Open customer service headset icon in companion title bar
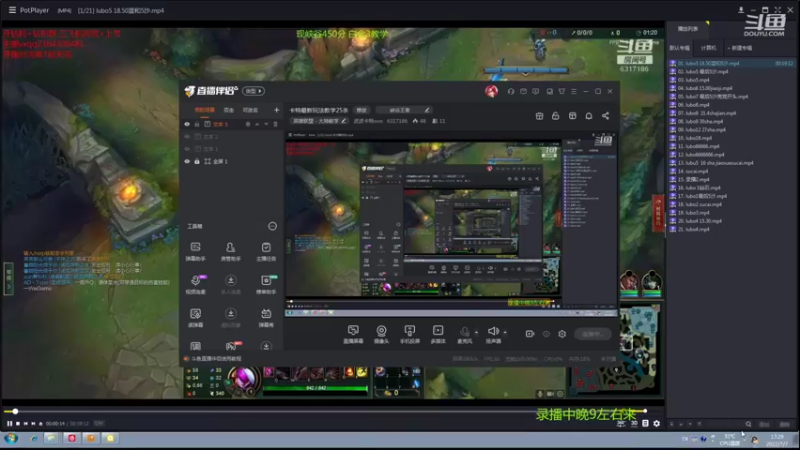Image resolution: width=800 pixels, height=450 pixels. pyautogui.click(x=511, y=91)
